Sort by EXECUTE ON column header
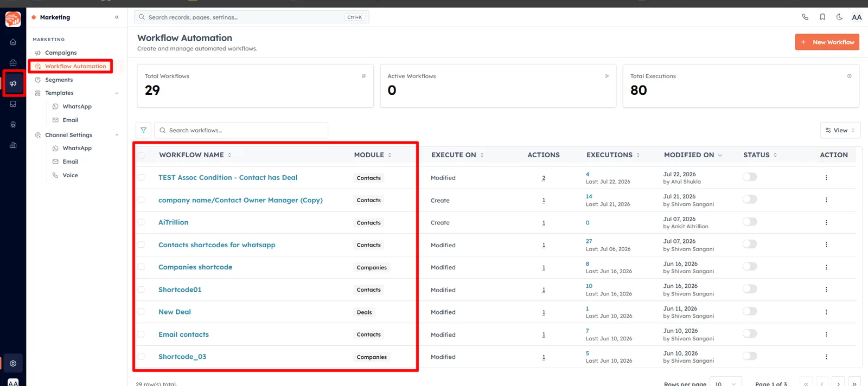Screen dimensions: 868x386 (x=457, y=155)
